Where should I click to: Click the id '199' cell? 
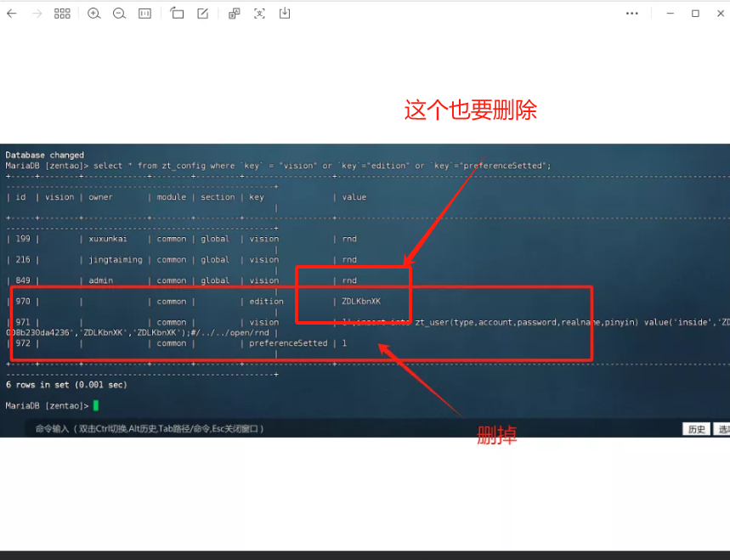coord(23,239)
